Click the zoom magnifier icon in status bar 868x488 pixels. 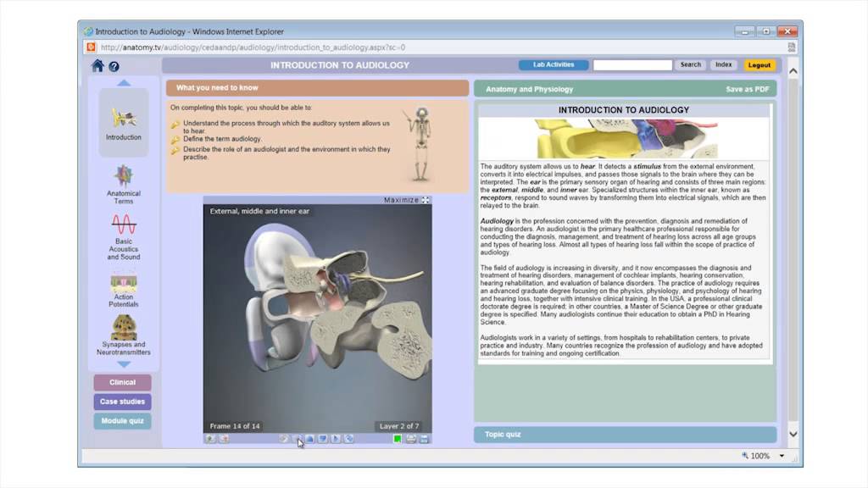745,455
